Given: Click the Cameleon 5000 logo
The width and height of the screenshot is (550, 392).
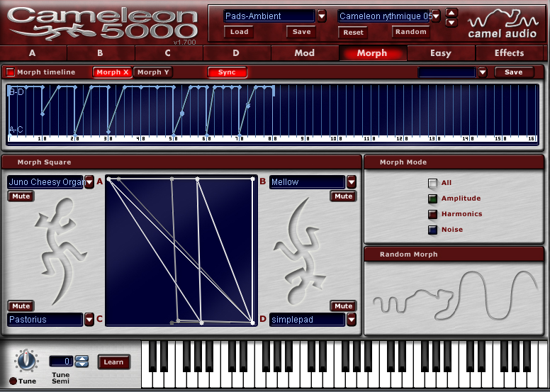Looking at the screenshot, I should pos(103,24).
